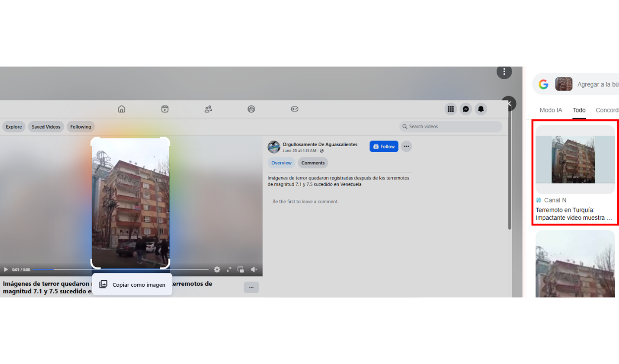
Task: Open the Canal N result thumbnail
Action: 575,159
